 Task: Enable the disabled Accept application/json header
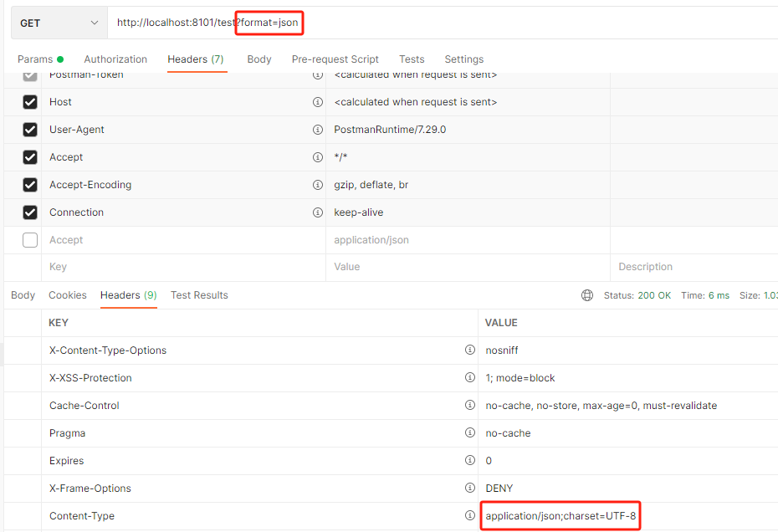click(x=30, y=240)
